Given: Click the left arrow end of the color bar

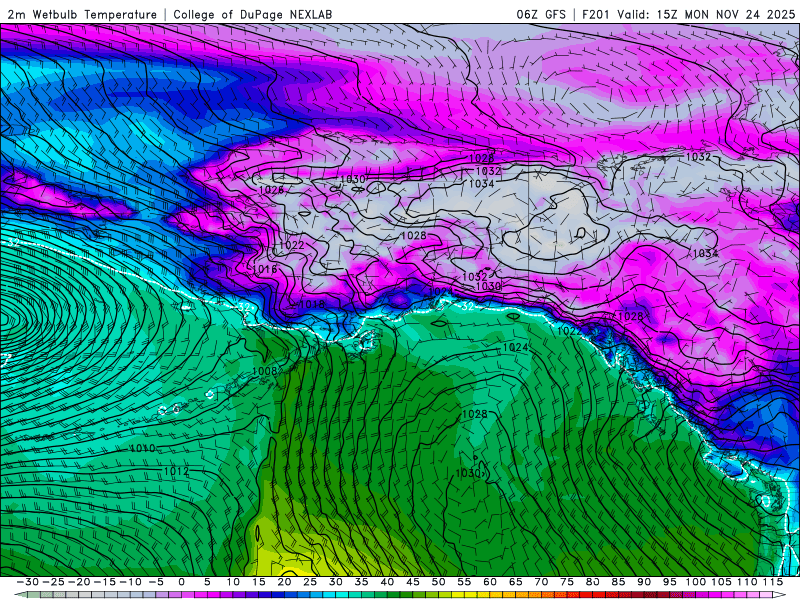Looking at the screenshot, I should coord(20,595).
